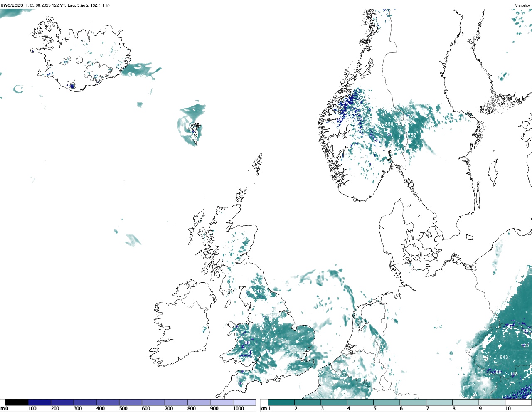Click the black 0–100 m legend swatch

(x=17, y=402)
